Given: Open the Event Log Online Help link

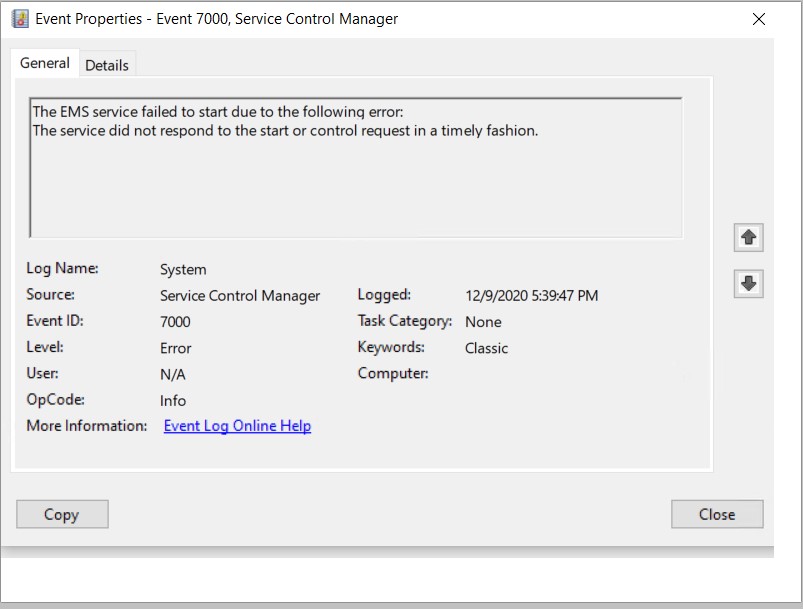Looking at the screenshot, I should 236,425.
